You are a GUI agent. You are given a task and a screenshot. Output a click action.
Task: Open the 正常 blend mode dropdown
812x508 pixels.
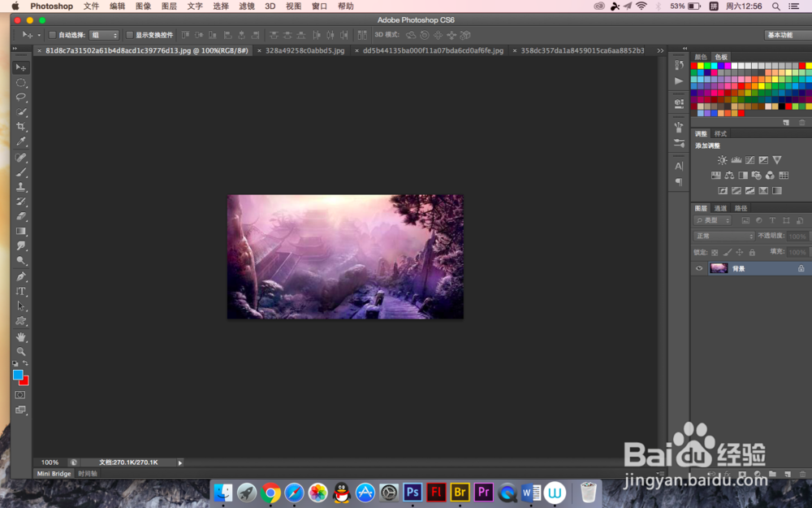tap(723, 236)
